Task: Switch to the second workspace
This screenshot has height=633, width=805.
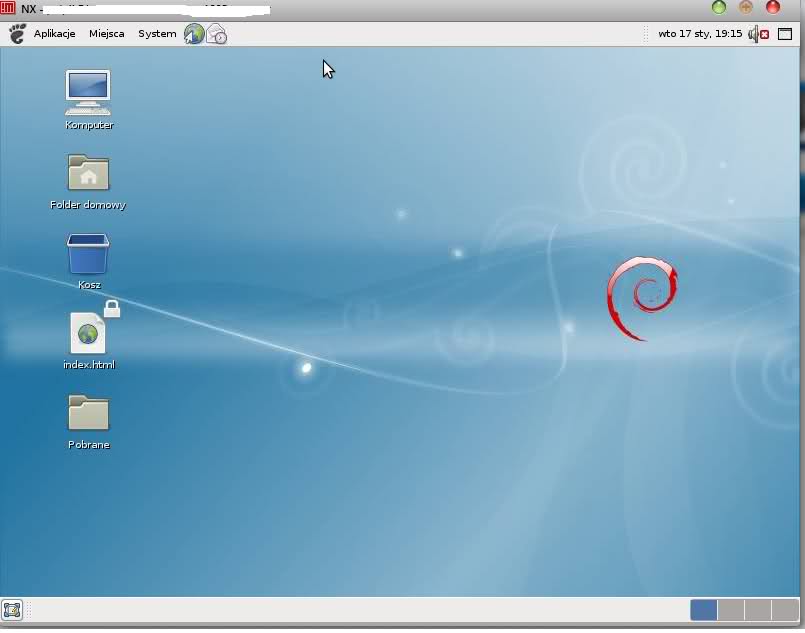Action: (731, 610)
